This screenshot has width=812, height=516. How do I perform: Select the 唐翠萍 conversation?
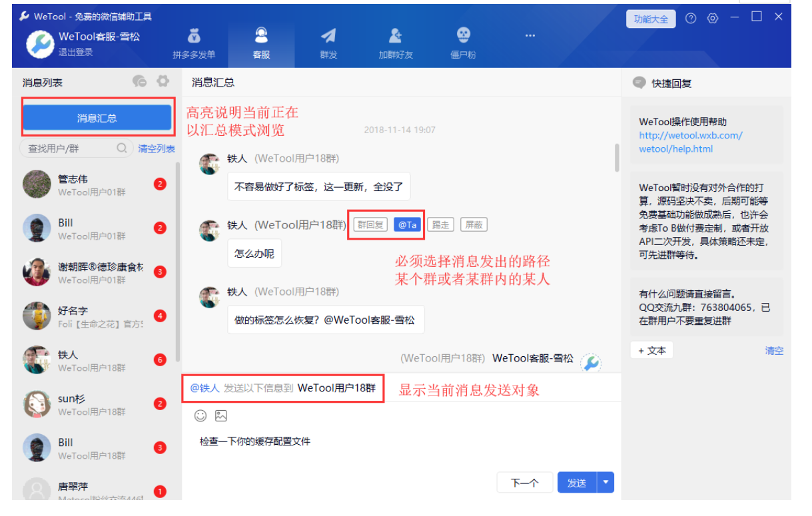[97, 488]
